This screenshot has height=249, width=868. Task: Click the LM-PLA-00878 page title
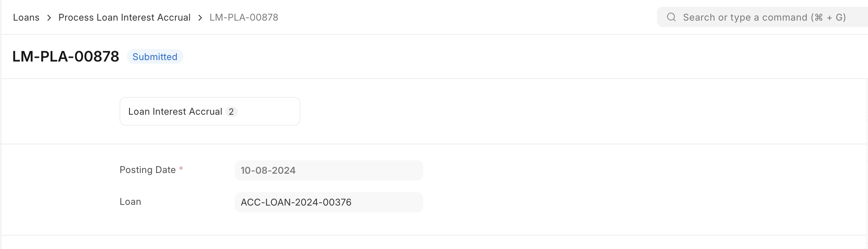click(66, 56)
